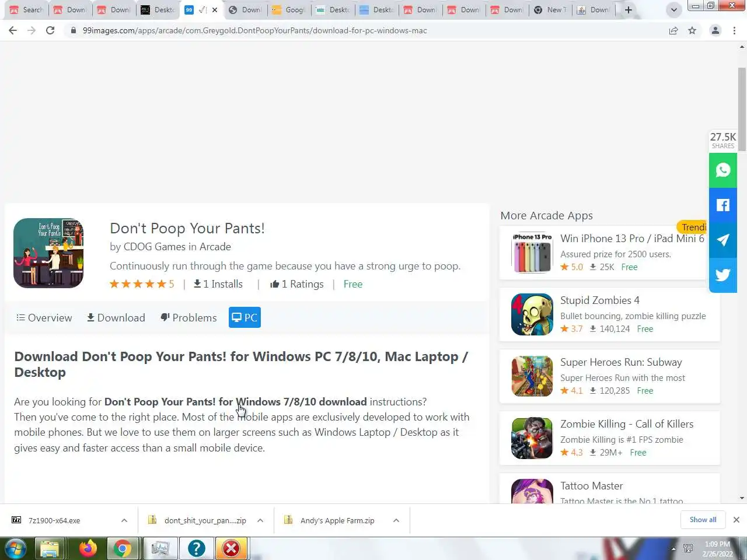The width and height of the screenshot is (747, 560).
Task: Open Chrome's three-dot menu
Action: (x=734, y=30)
